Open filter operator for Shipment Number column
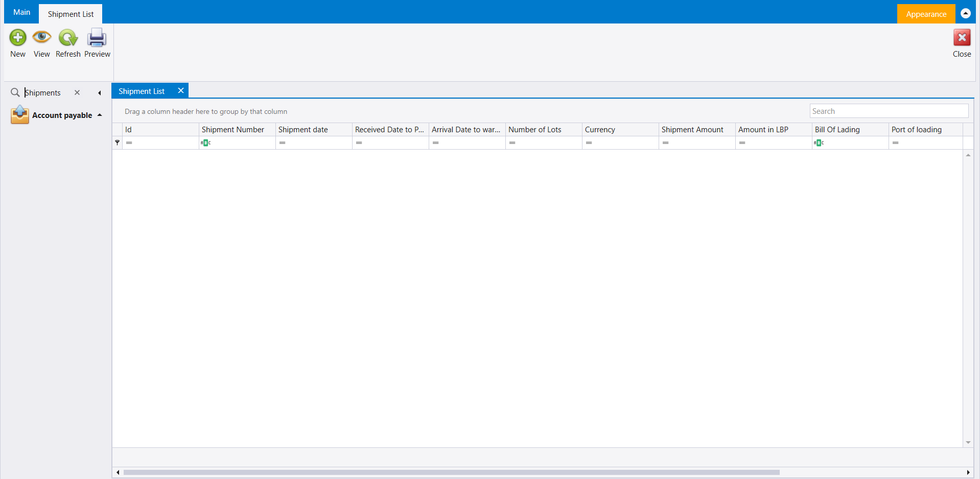 [205, 142]
